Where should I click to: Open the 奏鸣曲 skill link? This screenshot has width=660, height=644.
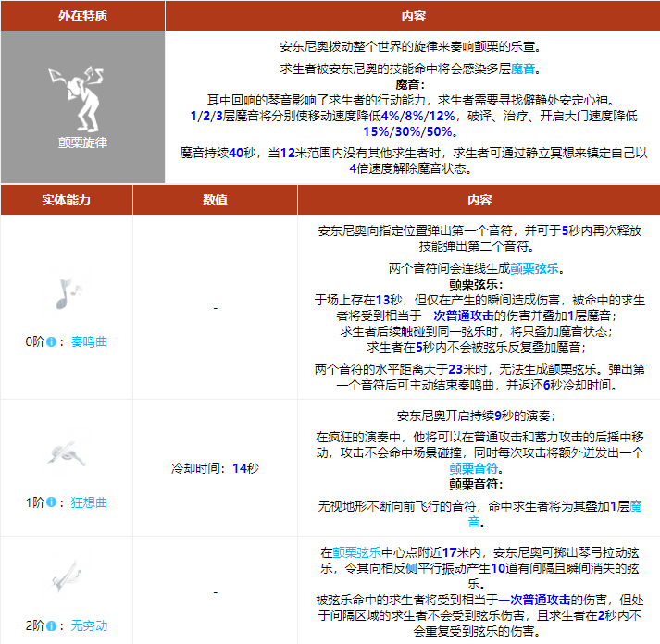[x=89, y=342]
